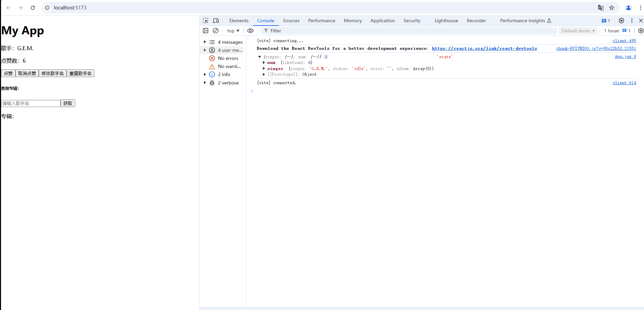Clear console with the ban icon
The image size is (644, 310).
point(216,31)
